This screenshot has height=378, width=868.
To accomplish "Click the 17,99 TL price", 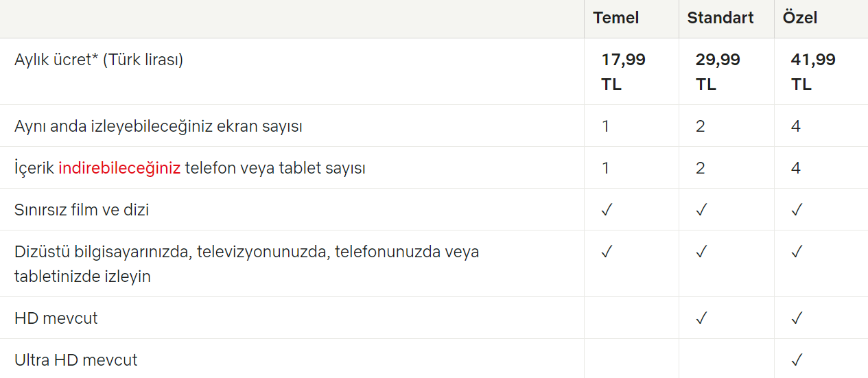I will tap(624, 72).
